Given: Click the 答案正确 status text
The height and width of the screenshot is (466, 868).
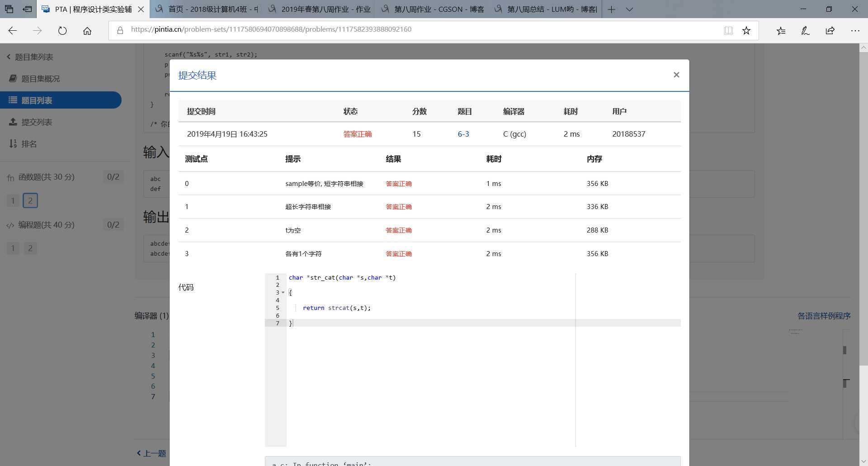Looking at the screenshot, I should [x=357, y=134].
